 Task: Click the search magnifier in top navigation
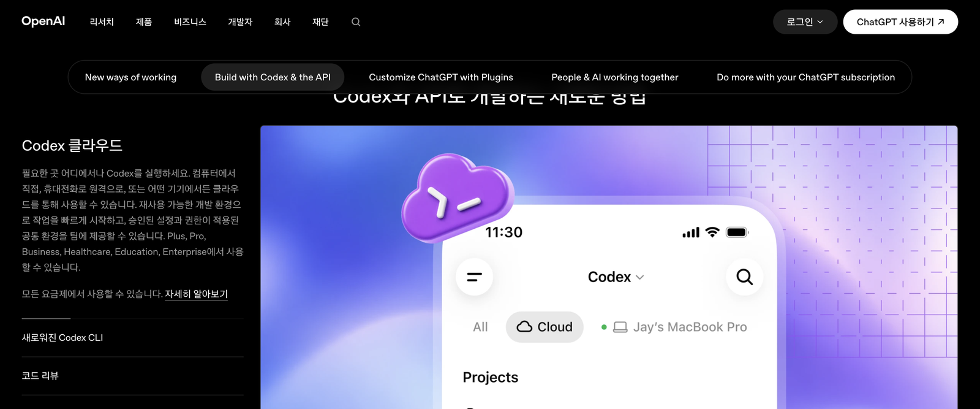click(x=356, y=22)
